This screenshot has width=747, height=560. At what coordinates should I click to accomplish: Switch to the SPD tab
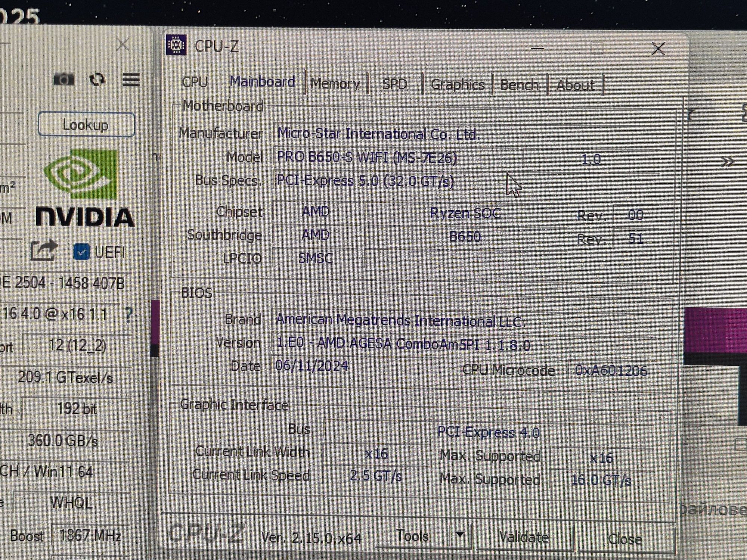point(394,84)
